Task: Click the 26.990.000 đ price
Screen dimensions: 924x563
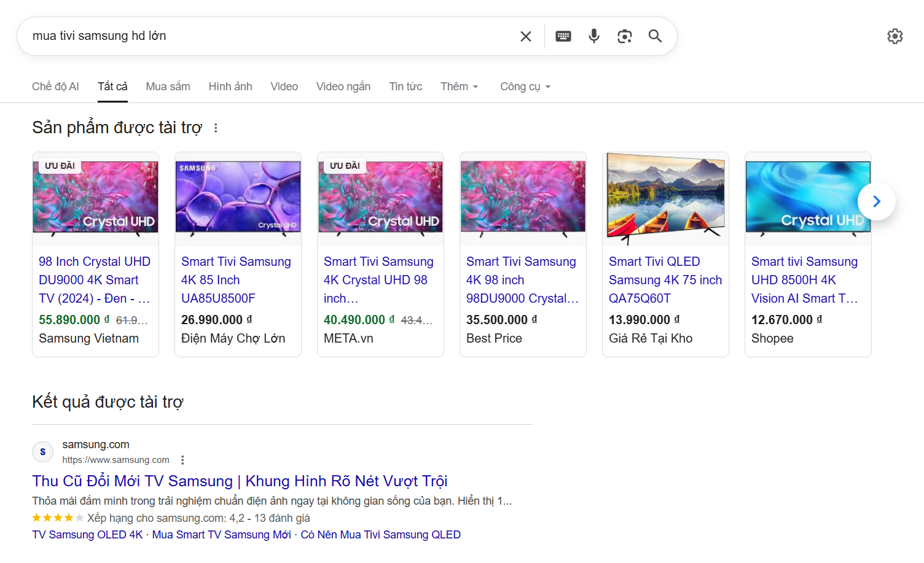Action: point(217,320)
